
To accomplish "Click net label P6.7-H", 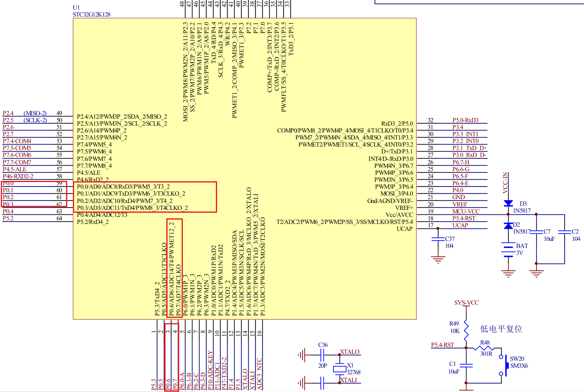I will (x=461, y=162).
